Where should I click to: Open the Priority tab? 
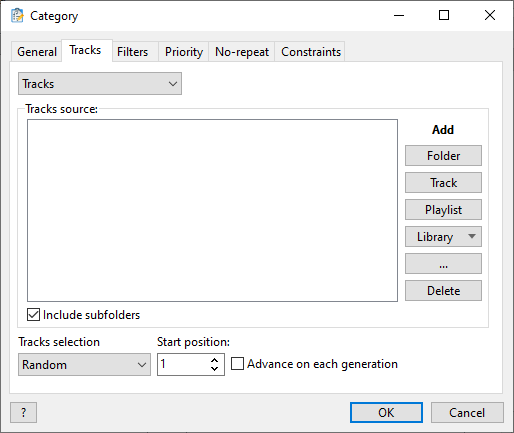pyautogui.click(x=184, y=52)
